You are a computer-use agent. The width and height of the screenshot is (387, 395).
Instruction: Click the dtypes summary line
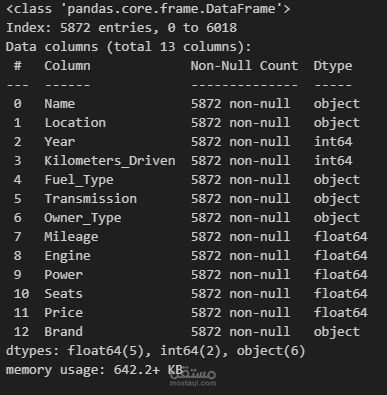[156, 351]
